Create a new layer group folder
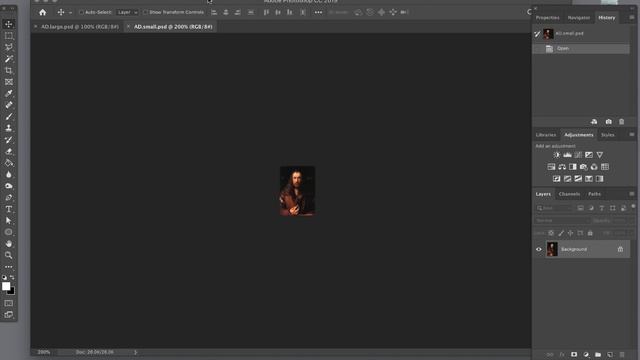 click(598, 355)
